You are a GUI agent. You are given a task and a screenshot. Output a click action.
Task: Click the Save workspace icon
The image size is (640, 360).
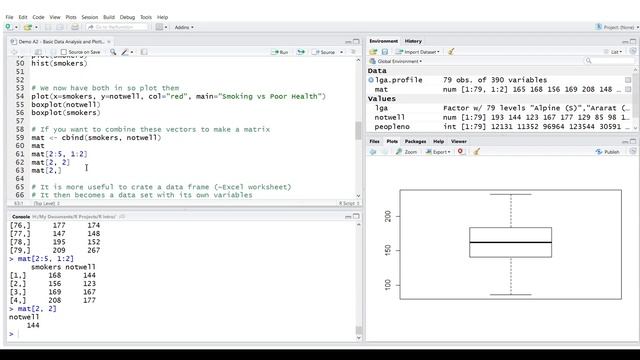click(x=384, y=52)
